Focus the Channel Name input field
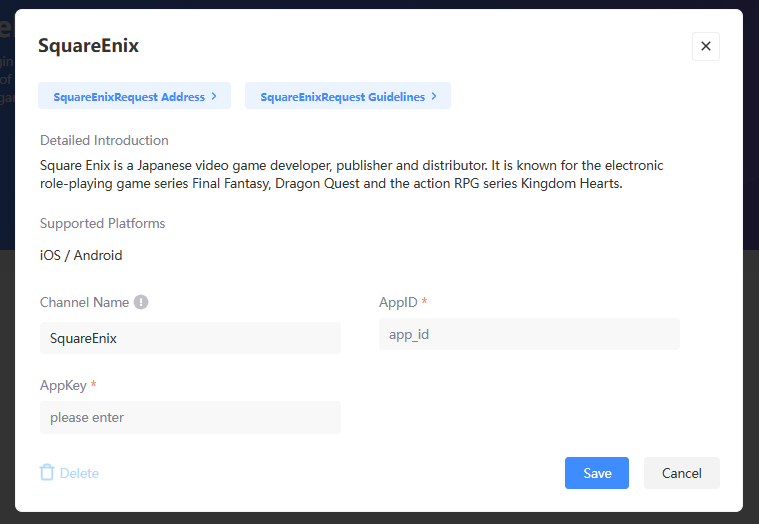759x524 pixels. (190, 338)
